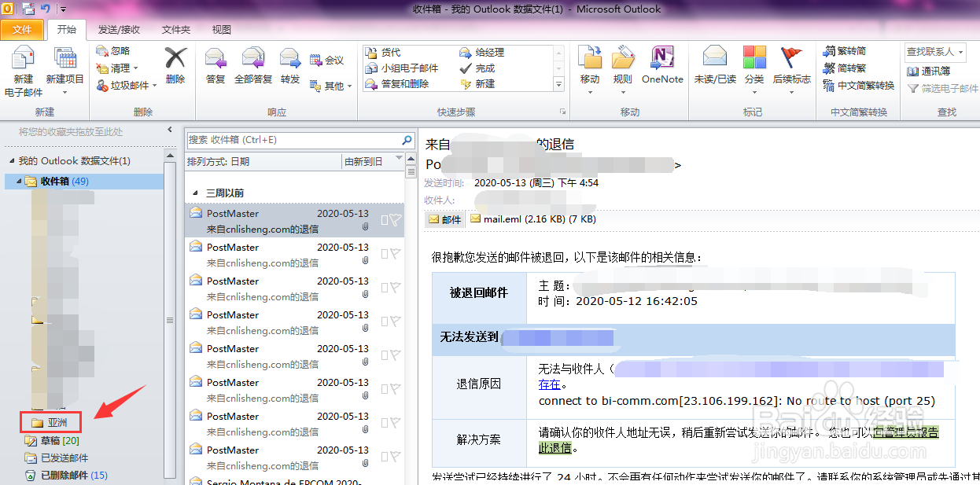Click the Meeting (会议) reply icon
The image size is (980, 485).
click(x=326, y=60)
